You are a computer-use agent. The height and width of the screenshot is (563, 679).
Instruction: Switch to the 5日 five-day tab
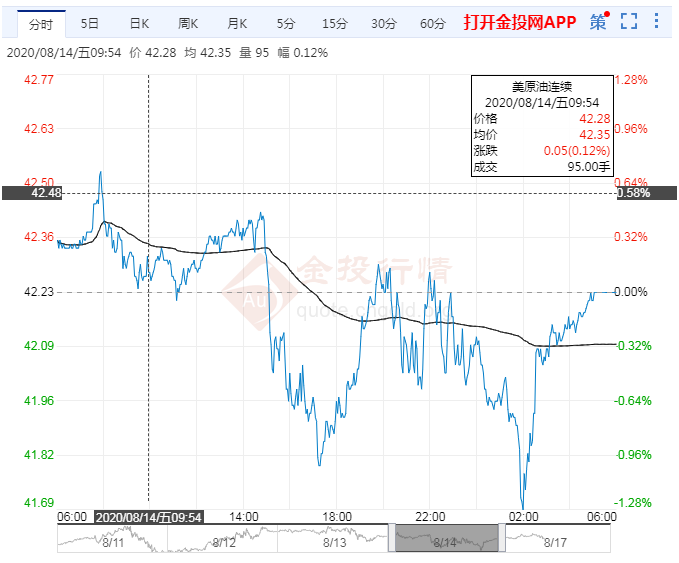coord(90,23)
